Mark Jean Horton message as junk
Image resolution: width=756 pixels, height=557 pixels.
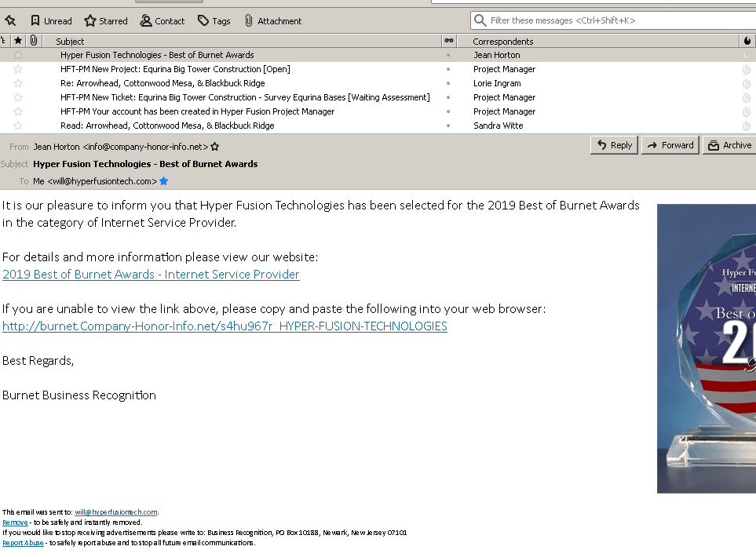747,55
